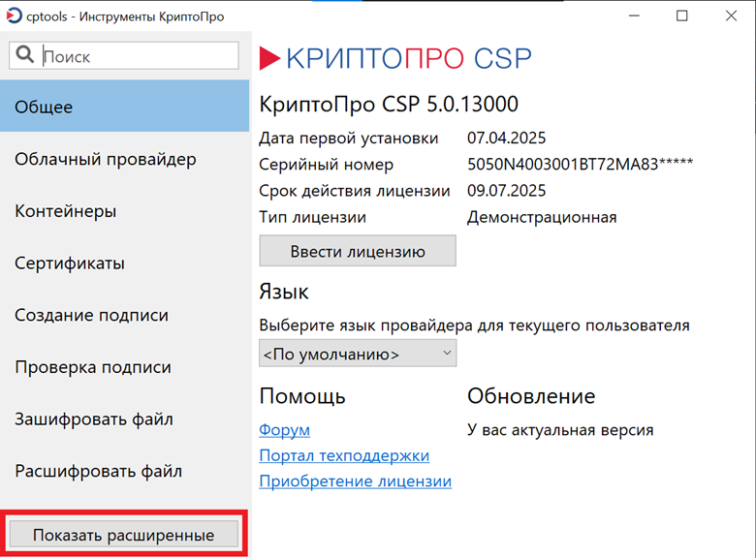
Task: Open Портал техподдержки link
Action: [344, 455]
